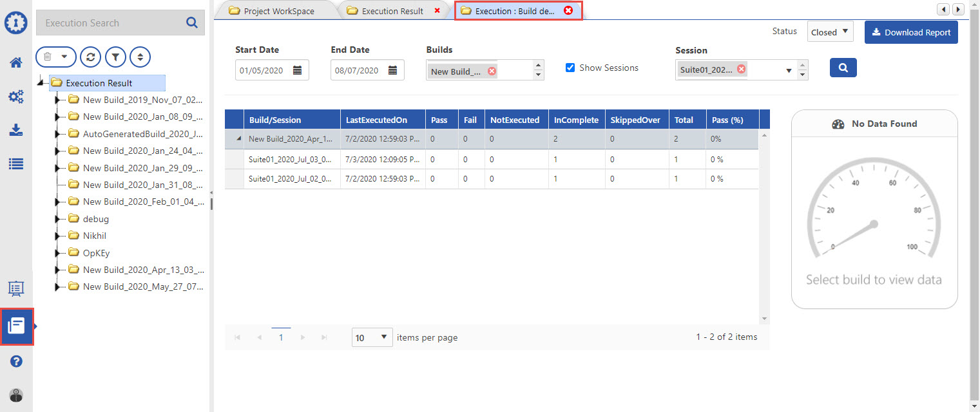
Task: Click the Builds list up stepper
Action: 539,65
